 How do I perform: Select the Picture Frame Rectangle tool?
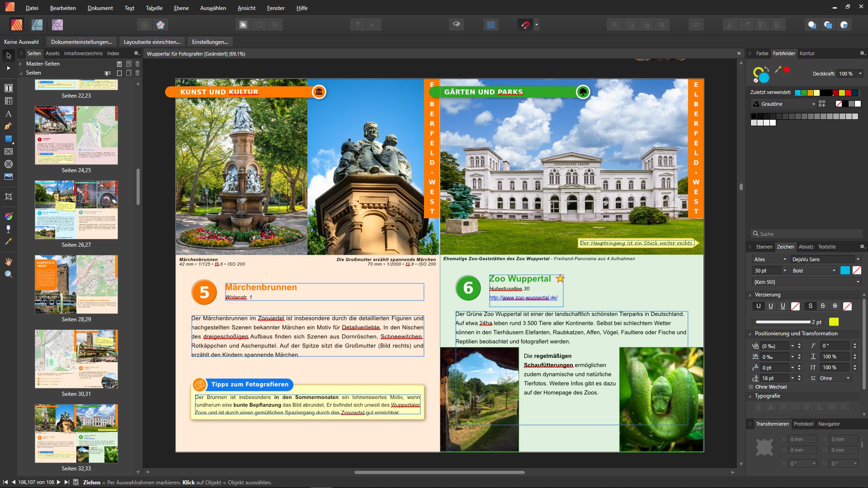(8, 151)
